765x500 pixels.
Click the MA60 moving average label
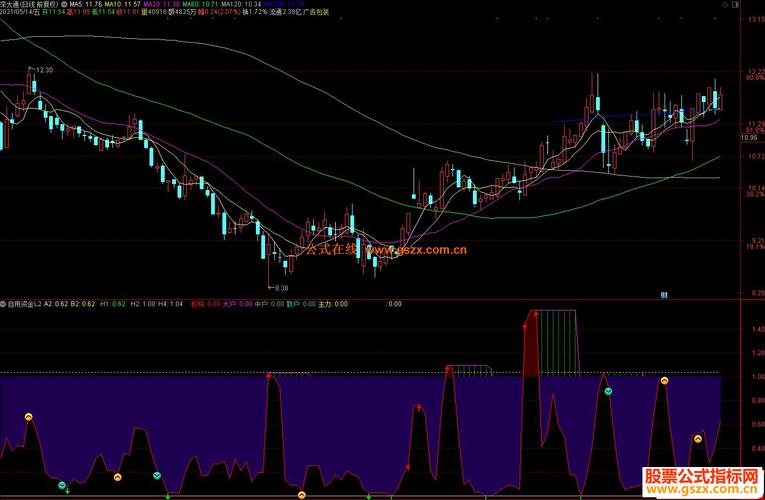pyautogui.click(x=198, y=5)
